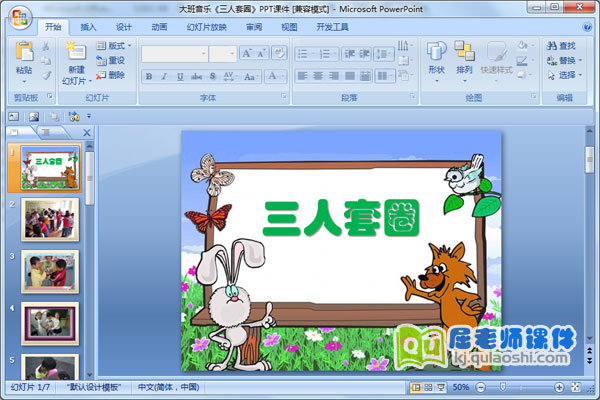600x400 pixels.
Task: Switch to the Review ribbon tab
Action: coord(254,27)
